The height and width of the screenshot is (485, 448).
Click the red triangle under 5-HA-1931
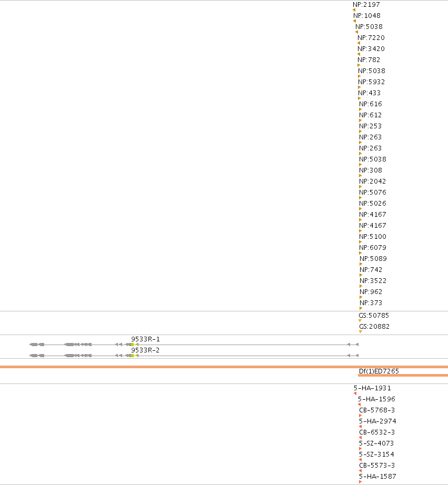click(x=355, y=393)
